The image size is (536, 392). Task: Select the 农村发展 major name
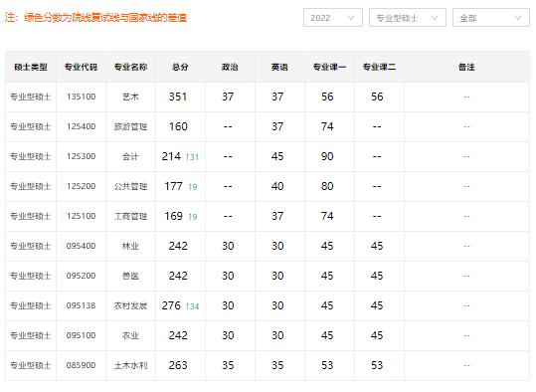tap(130, 305)
